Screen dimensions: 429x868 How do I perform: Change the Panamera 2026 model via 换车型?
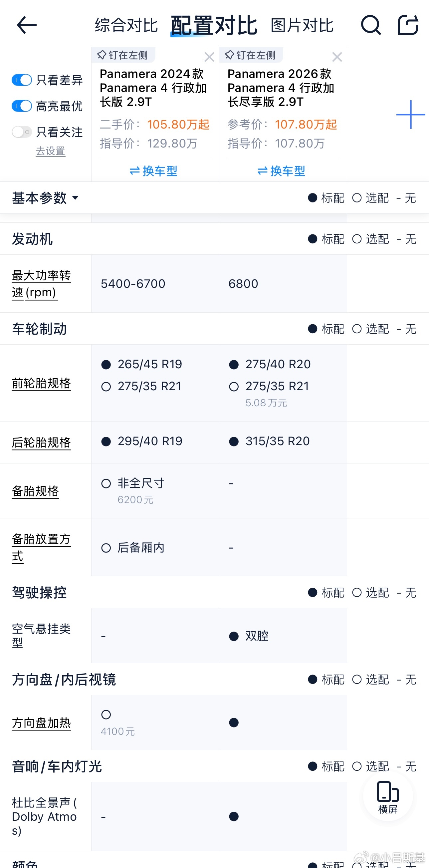point(282,171)
